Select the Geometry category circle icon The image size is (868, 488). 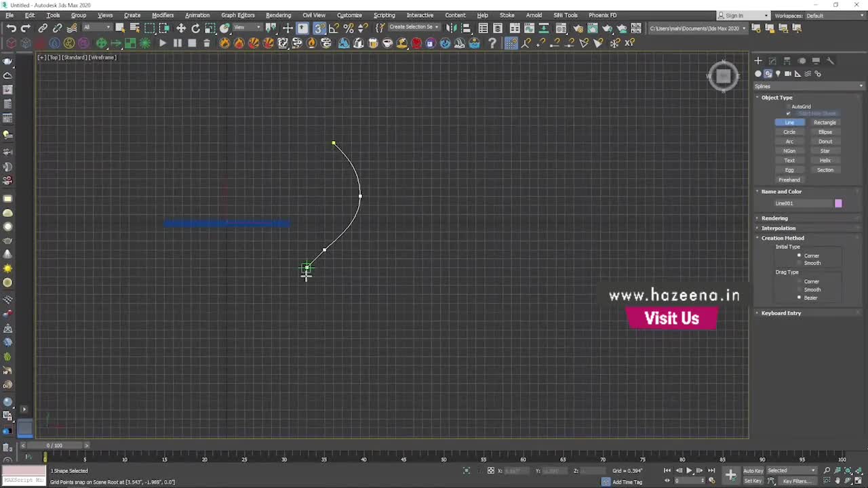point(758,74)
